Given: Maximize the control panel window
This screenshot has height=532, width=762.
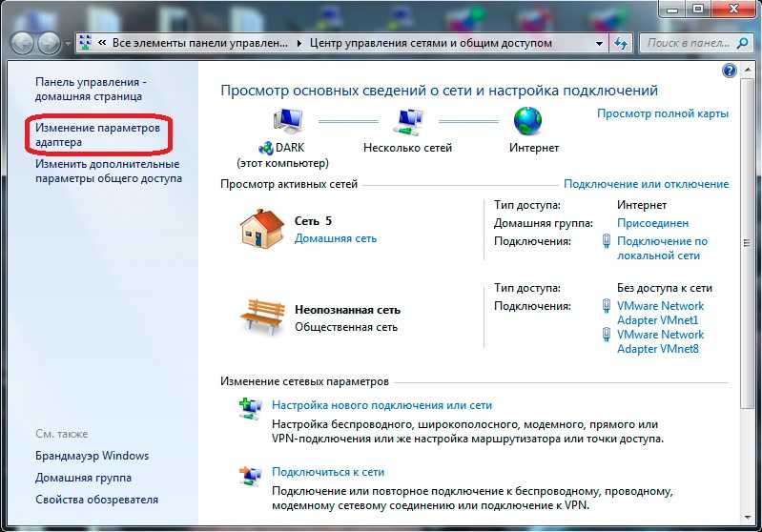Looking at the screenshot, I should click(x=698, y=9).
